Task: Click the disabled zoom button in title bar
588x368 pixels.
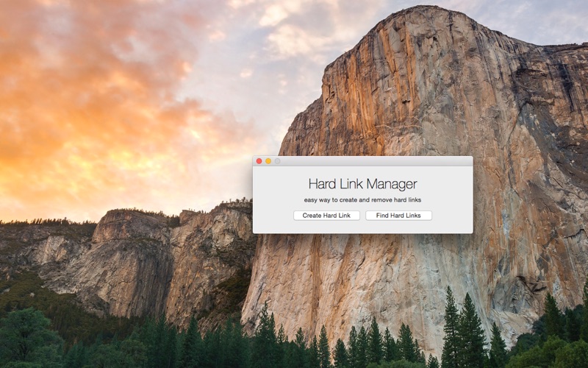Action: [278, 161]
